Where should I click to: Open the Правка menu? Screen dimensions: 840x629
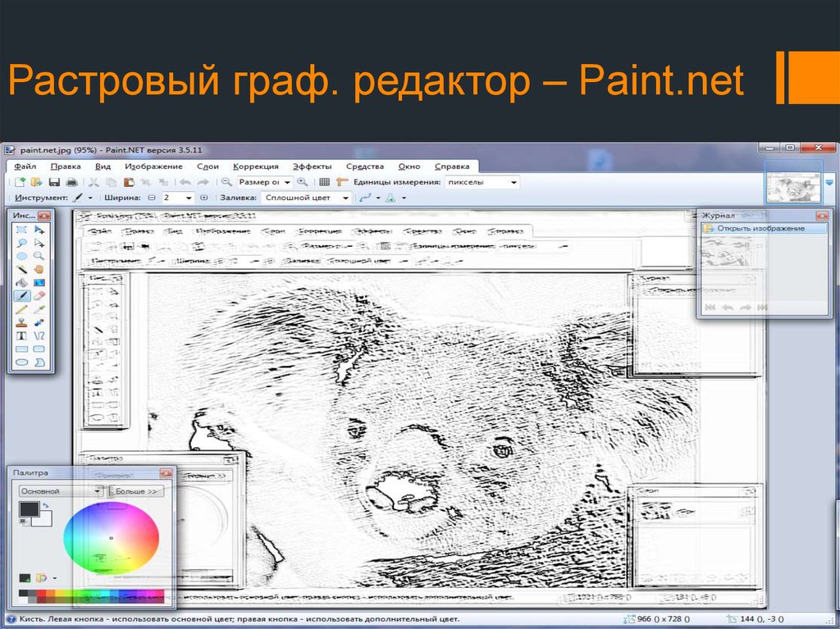tap(66, 166)
